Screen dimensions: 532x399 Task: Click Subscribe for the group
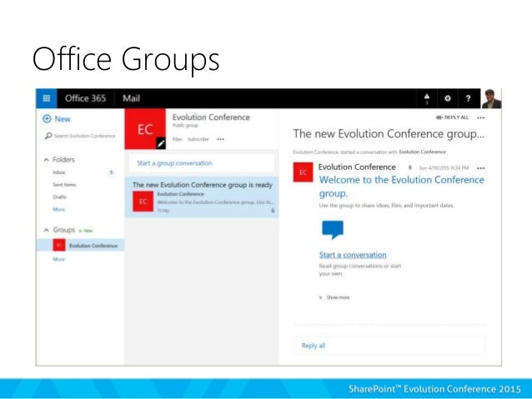click(x=198, y=139)
